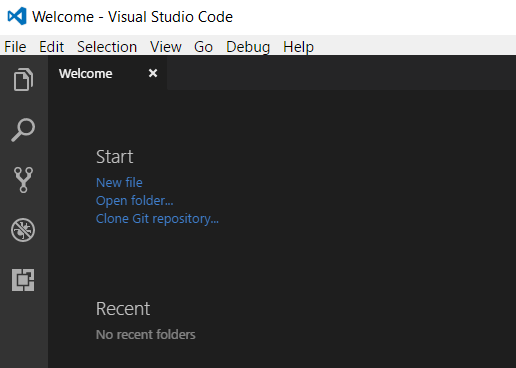
Task: Open the Search view magnifier icon
Action: (23, 130)
